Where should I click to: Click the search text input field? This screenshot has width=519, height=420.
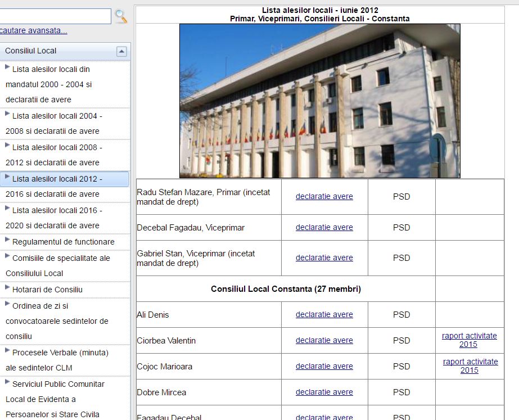coord(55,16)
